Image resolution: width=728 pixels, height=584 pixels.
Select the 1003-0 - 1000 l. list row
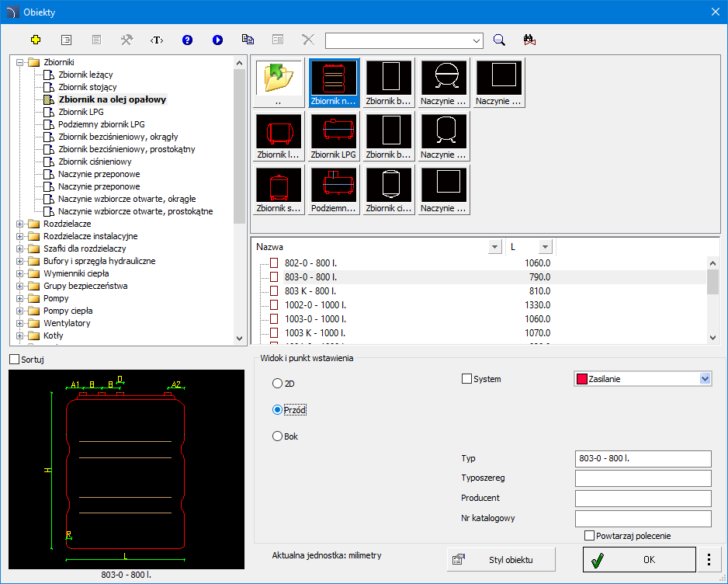310,318
